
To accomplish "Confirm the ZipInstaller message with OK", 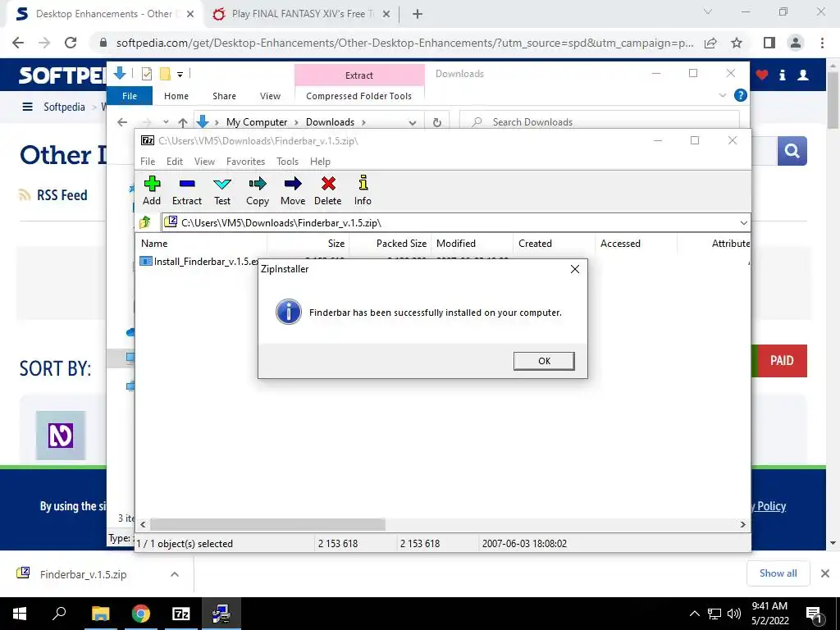I will pyautogui.click(x=544, y=361).
